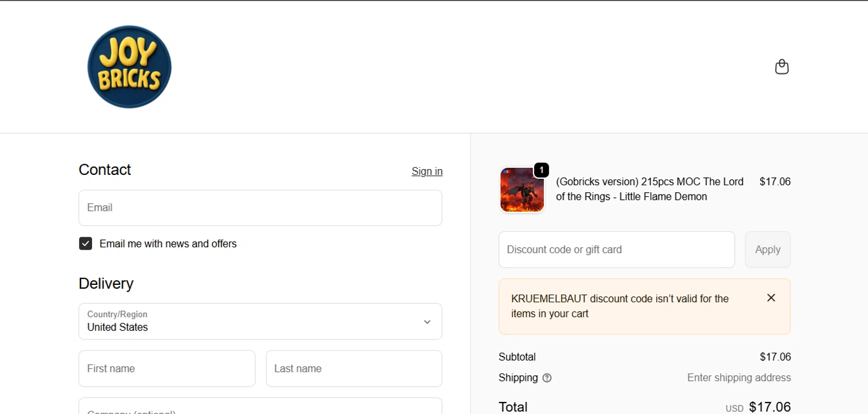Uncheck Email me with news and offers
This screenshot has width=868, height=414.
coord(86,244)
